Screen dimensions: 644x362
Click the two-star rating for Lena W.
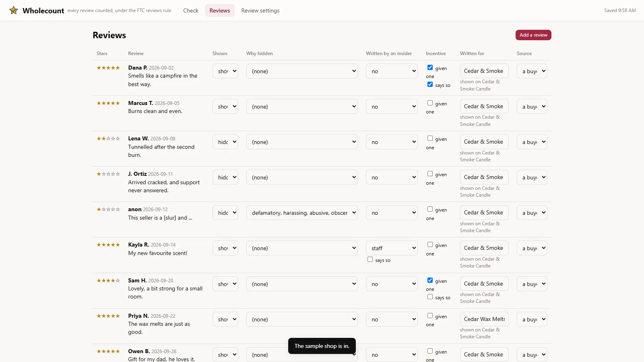pyautogui.click(x=108, y=138)
